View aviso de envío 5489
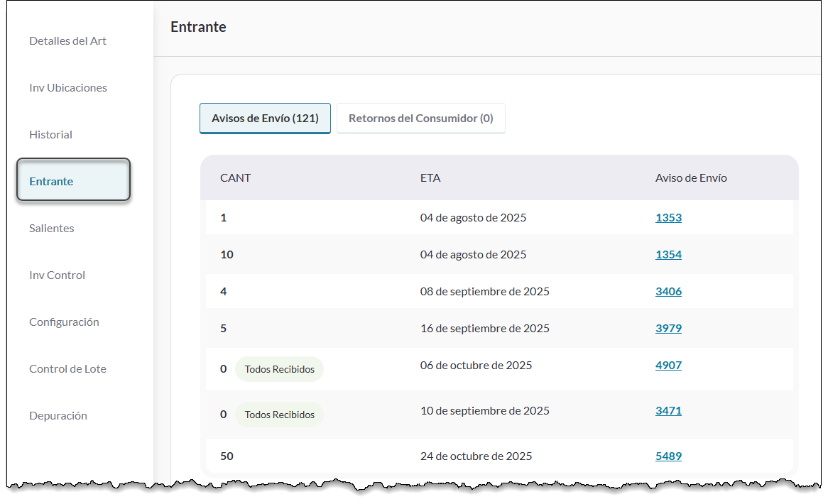This screenshot has height=504, width=828. (668, 456)
